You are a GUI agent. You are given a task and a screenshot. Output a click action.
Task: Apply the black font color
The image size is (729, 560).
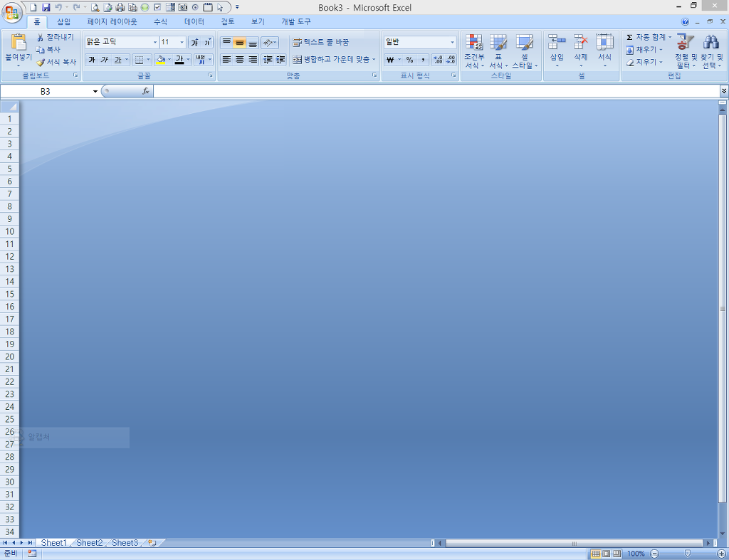179,60
